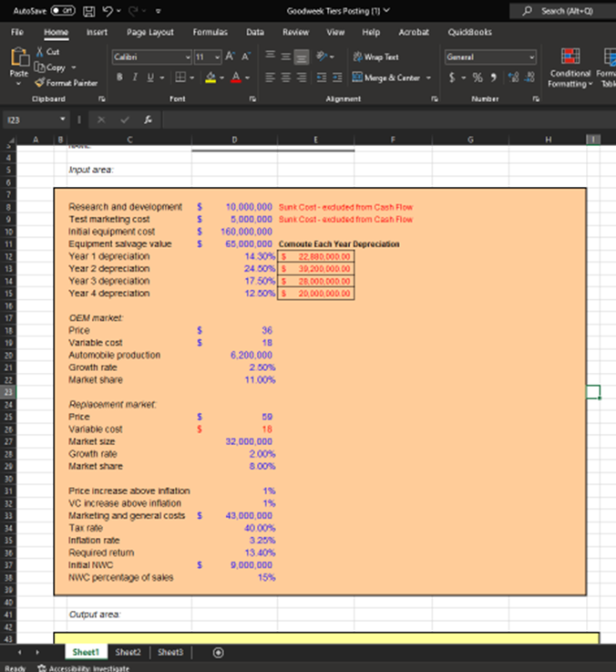Click the Redo icon
The height and width of the screenshot is (672, 616).
click(133, 11)
